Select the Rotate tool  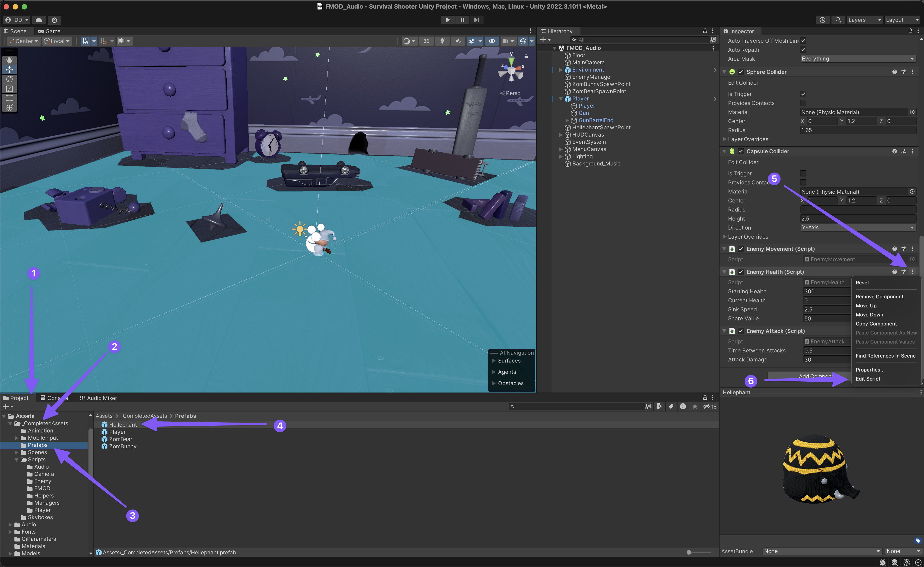click(9, 79)
